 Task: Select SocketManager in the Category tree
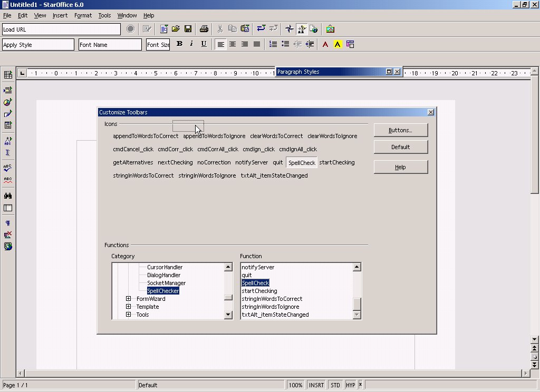coord(166,283)
